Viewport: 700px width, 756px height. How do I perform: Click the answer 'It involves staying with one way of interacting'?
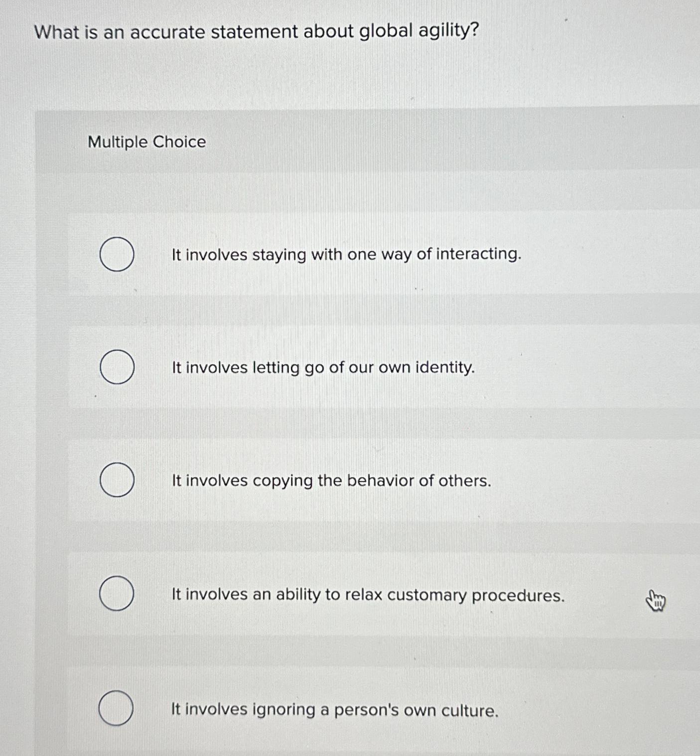pyautogui.click(x=345, y=255)
